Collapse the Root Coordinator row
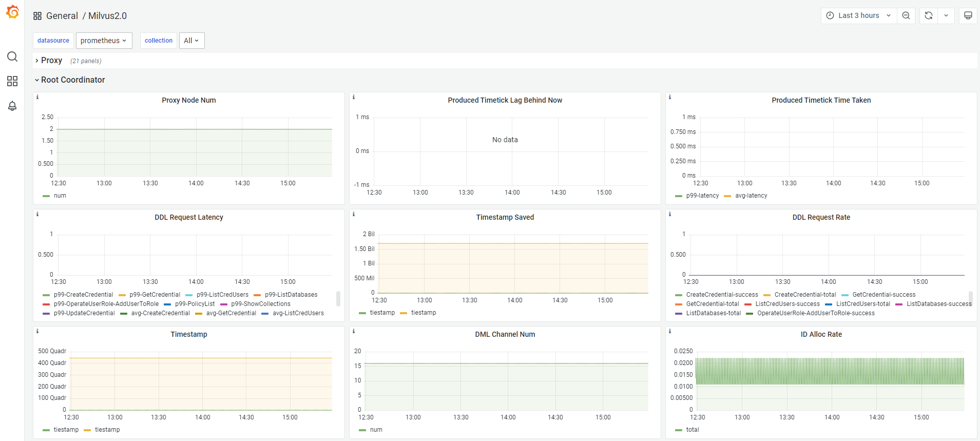Screen dimensions: 980x441 pos(72,80)
